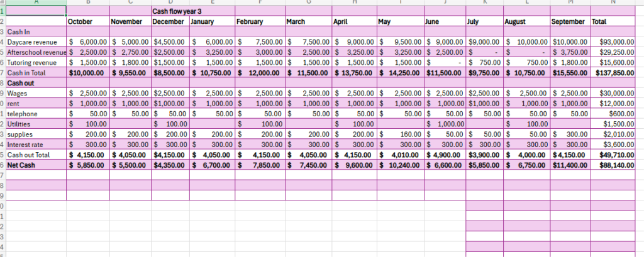Click the 'Utilities' row label cell

(x=20, y=124)
